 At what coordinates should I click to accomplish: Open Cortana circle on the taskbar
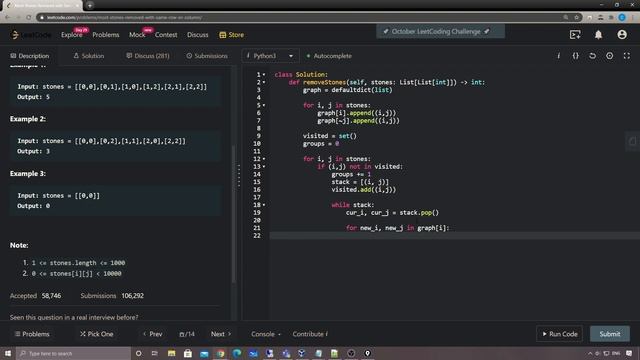[138, 353]
